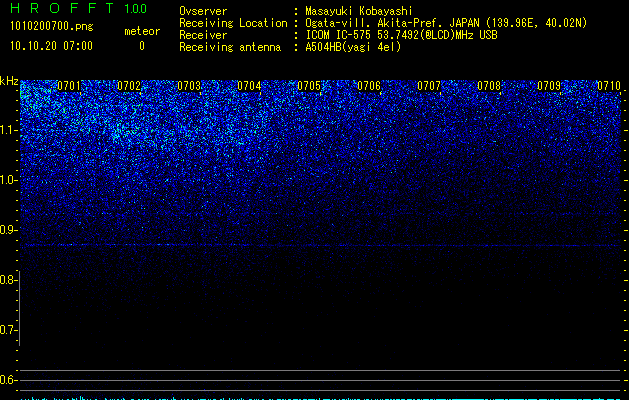The image size is (629, 400).
Task: Select the 0702 time marker
Action: (129, 86)
